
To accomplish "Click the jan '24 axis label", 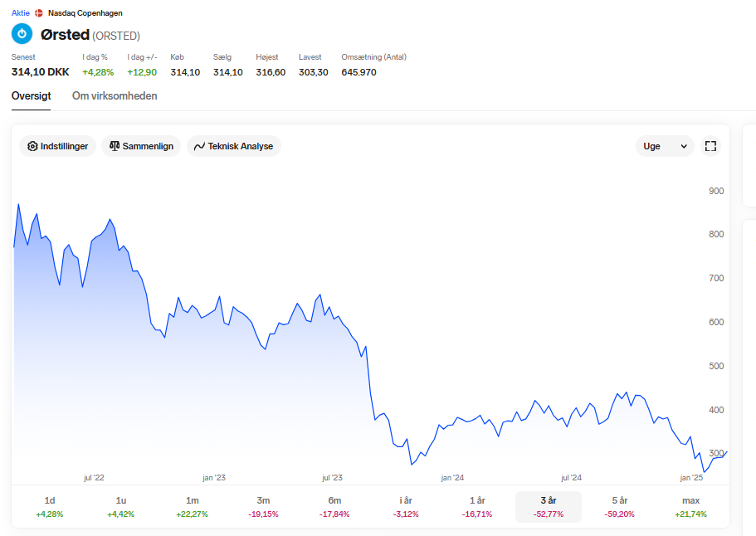I will (x=452, y=478).
